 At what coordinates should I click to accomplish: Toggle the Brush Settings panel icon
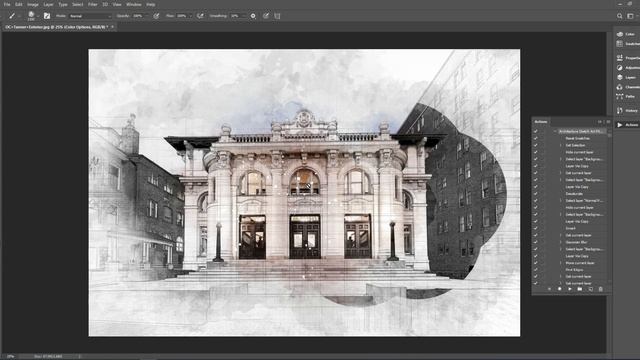47,16
